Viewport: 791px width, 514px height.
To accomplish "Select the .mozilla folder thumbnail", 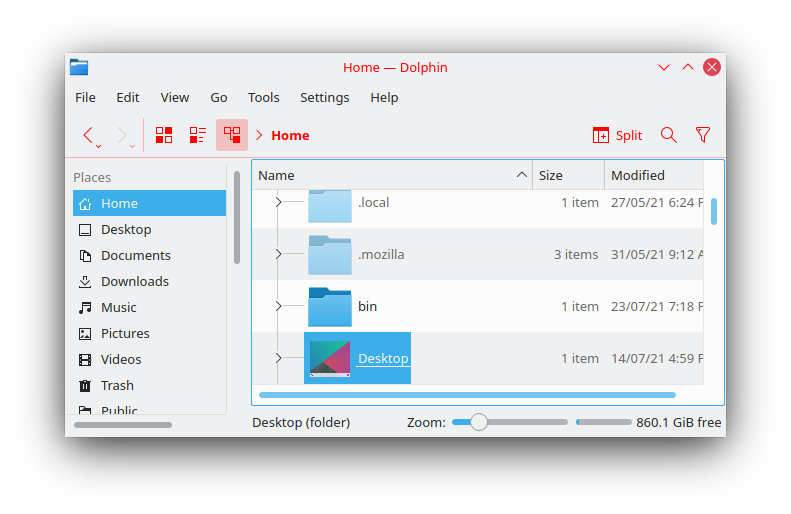I will 329,254.
